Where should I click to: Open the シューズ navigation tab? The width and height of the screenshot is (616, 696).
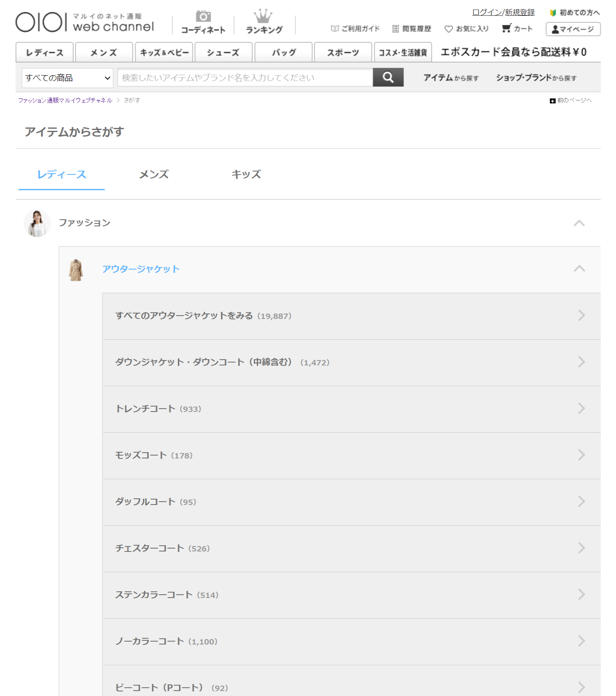(x=223, y=53)
